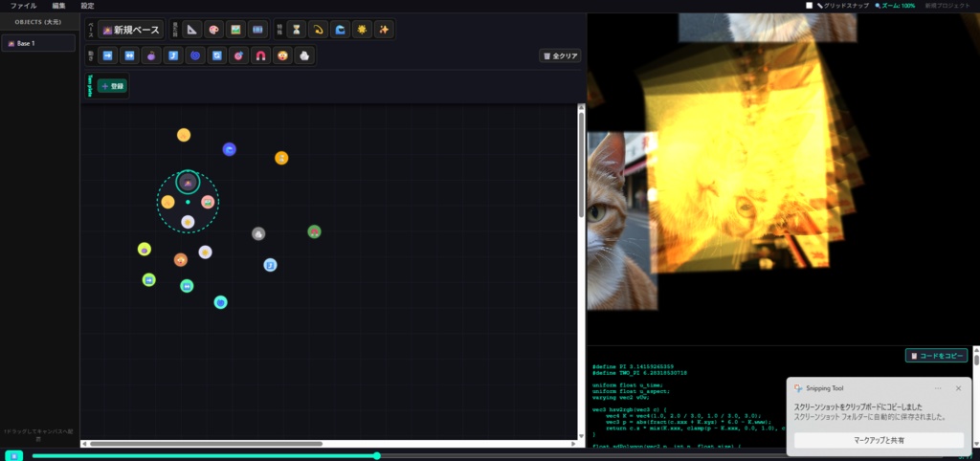Select the left-right arrows motion icon
980x461 pixels.
pos(129,55)
